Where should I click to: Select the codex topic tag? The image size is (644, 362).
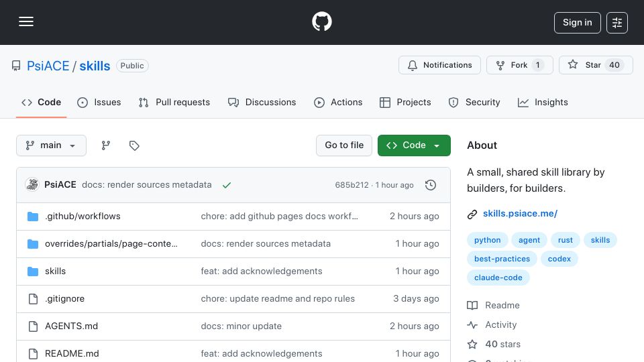559,259
